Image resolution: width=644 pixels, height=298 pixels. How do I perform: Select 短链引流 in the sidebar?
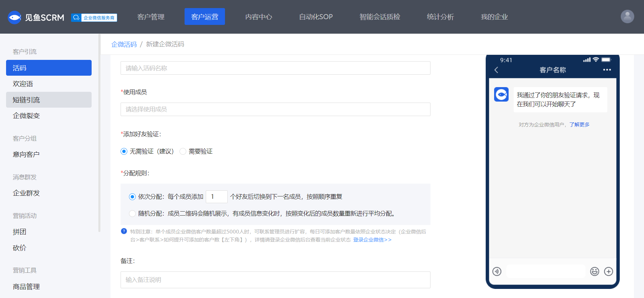tap(49, 100)
